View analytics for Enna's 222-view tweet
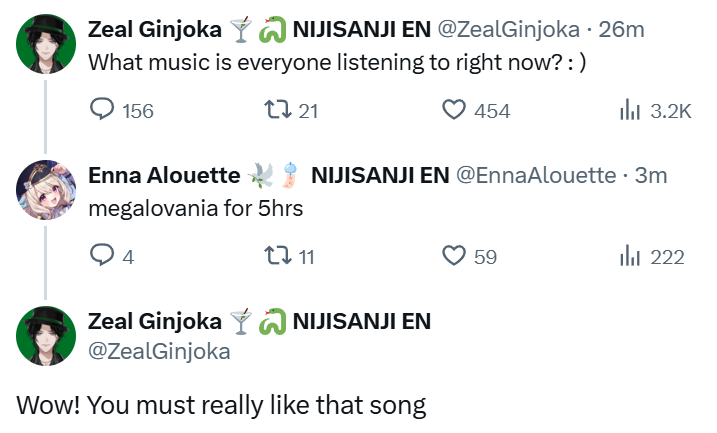The image size is (717, 433). click(x=629, y=257)
